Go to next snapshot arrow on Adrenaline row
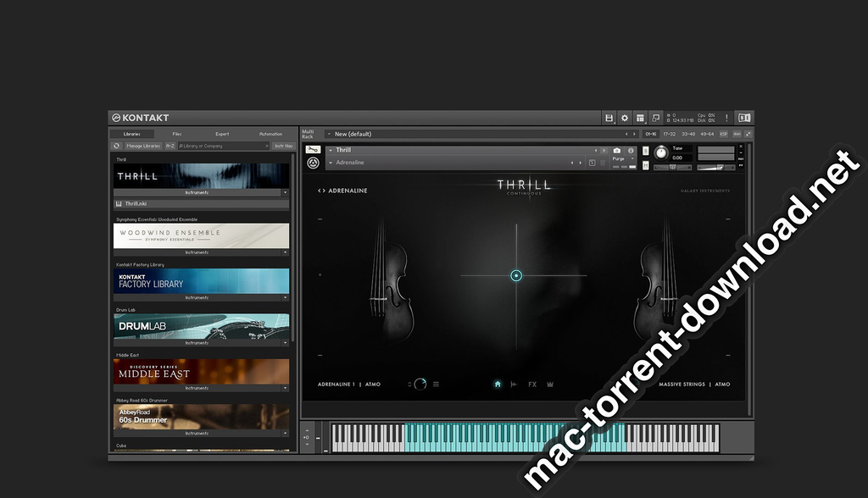 point(580,163)
